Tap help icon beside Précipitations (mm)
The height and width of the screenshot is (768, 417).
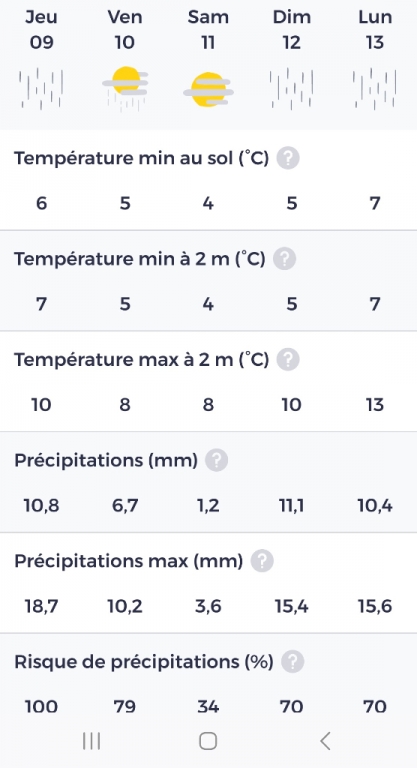(x=216, y=460)
